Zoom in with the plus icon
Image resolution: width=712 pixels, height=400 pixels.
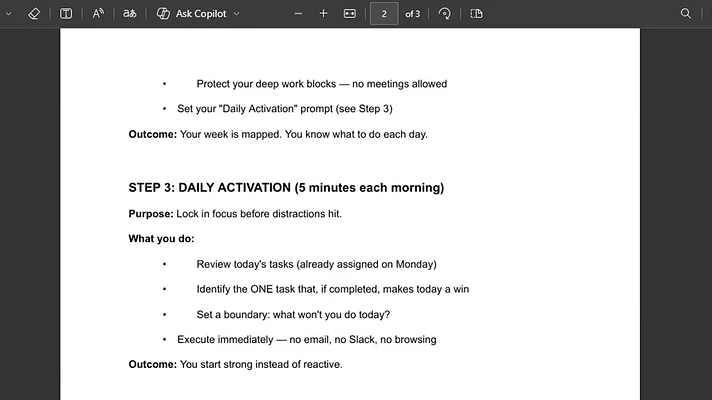coord(323,14)
